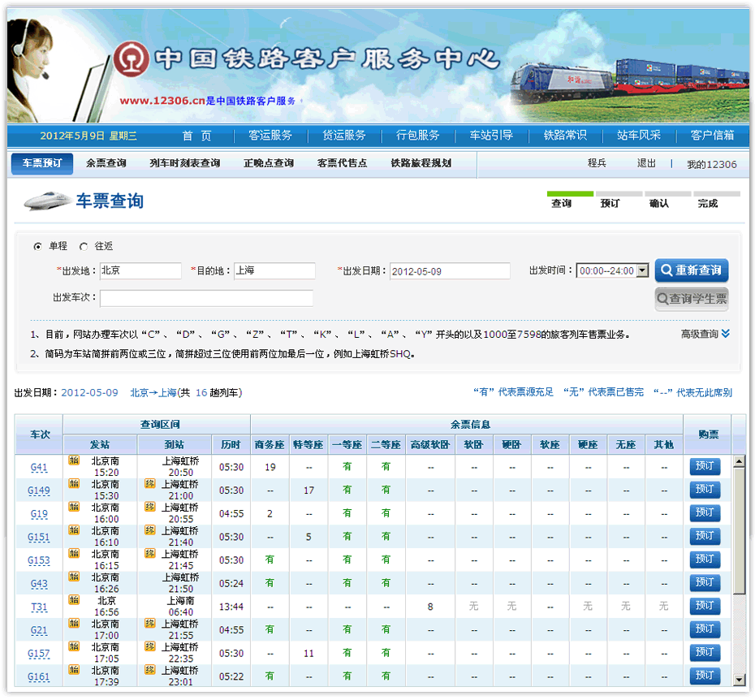Click the duration cell 13:44 for T31
This screenshot has height=700, width=755.
pyautogui.click(x=231, y=607)
